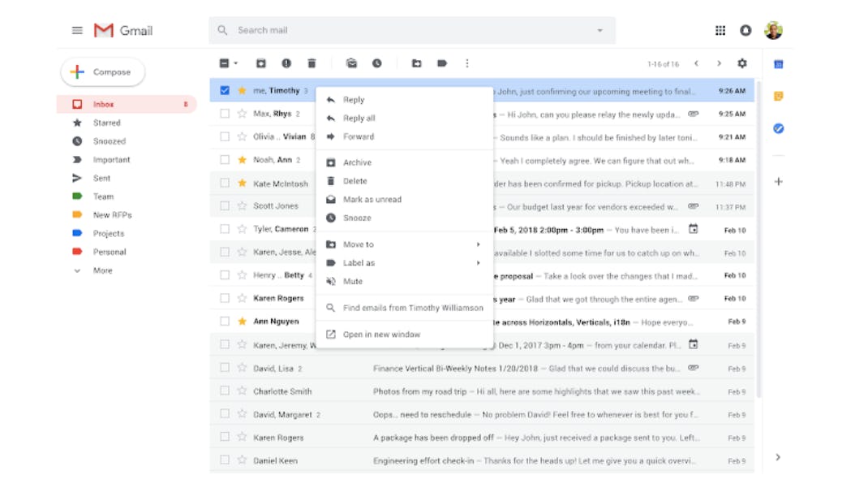Expand the 'Move to' submenu

(x=403, y=244)
